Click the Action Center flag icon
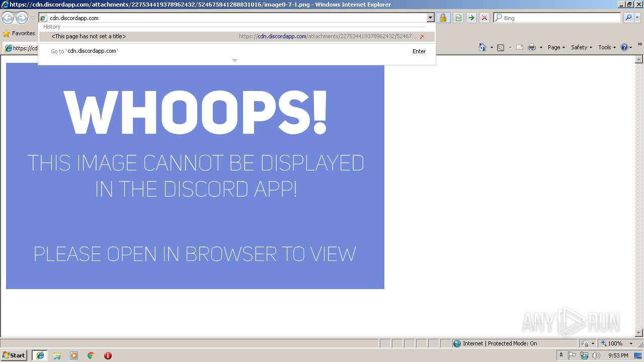The width and height of the screenshot is (644, 362). pyautogui.click(x=573, y=355)
